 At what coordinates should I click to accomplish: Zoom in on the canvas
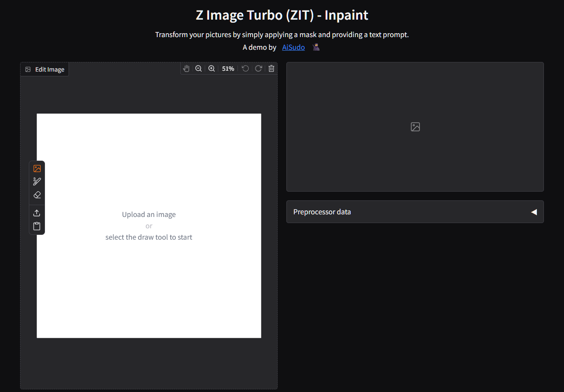[x=212, y=69]
